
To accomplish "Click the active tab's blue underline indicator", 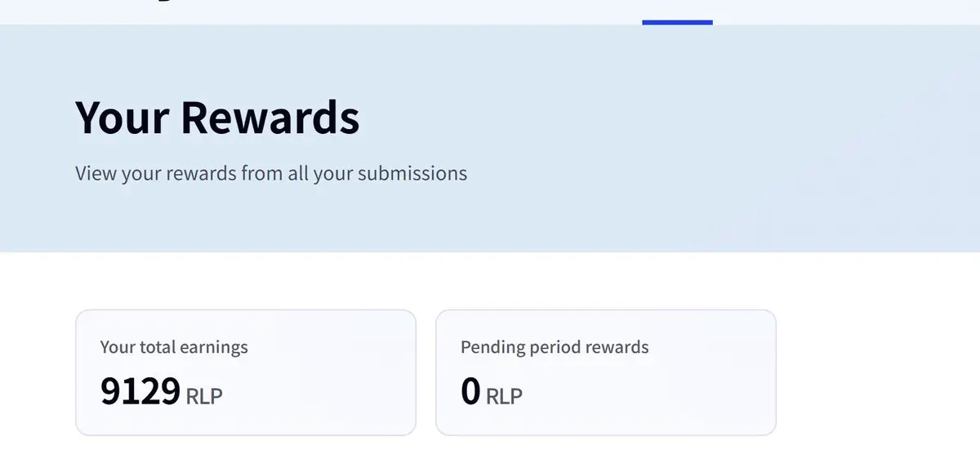I will point(677,22).
